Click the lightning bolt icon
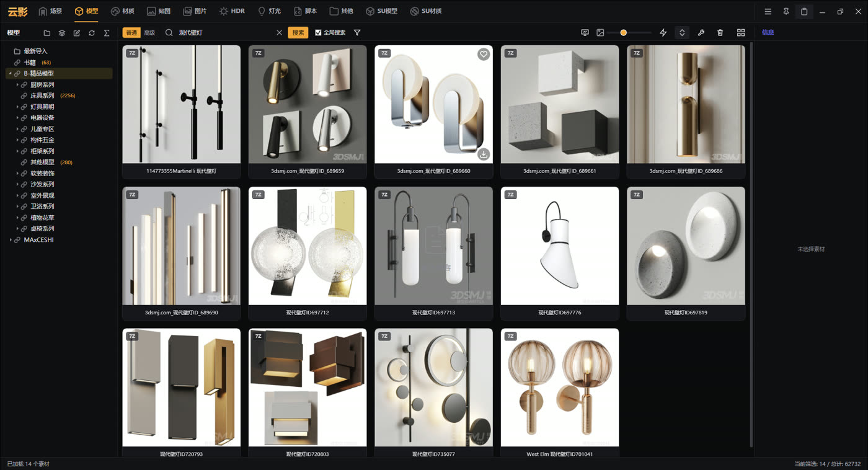The height and width of the screenshot is (470, 868). [663, 33]
